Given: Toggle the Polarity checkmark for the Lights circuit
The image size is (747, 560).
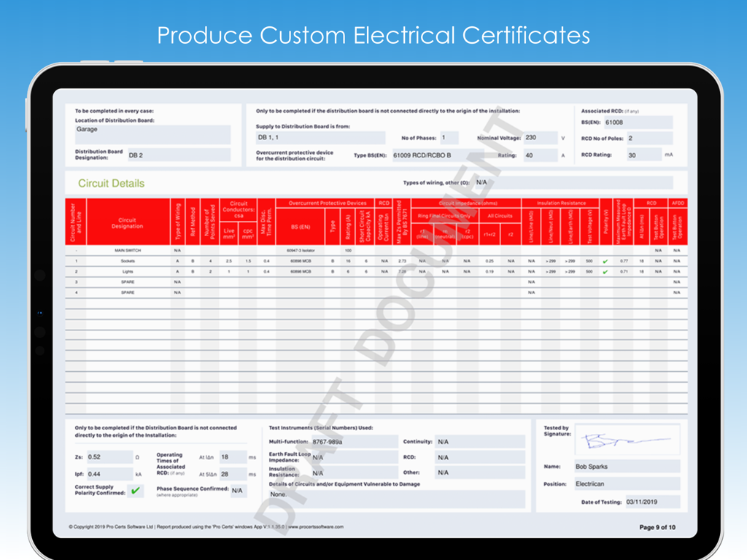Looking at the screenshot, I should coord(605,271).
